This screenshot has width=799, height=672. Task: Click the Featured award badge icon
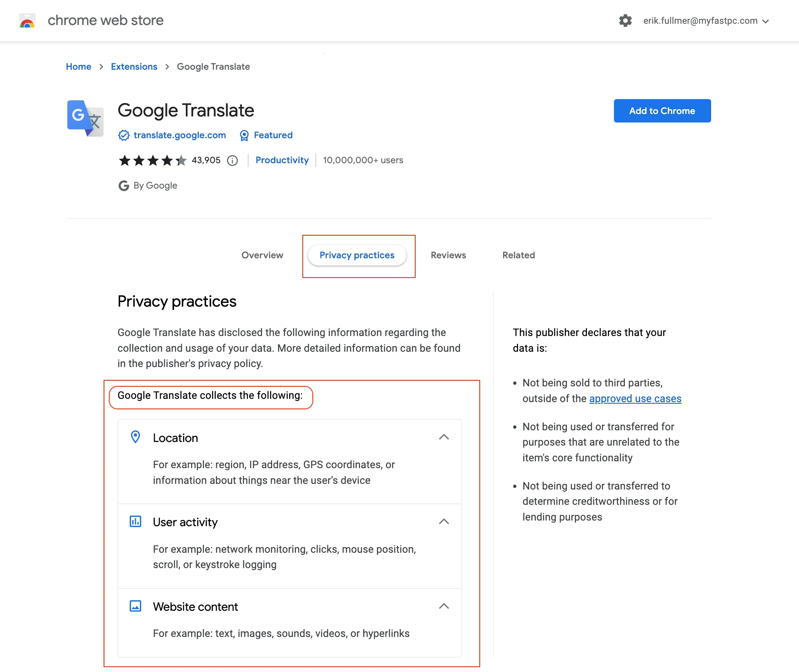[x=244, y=135]
